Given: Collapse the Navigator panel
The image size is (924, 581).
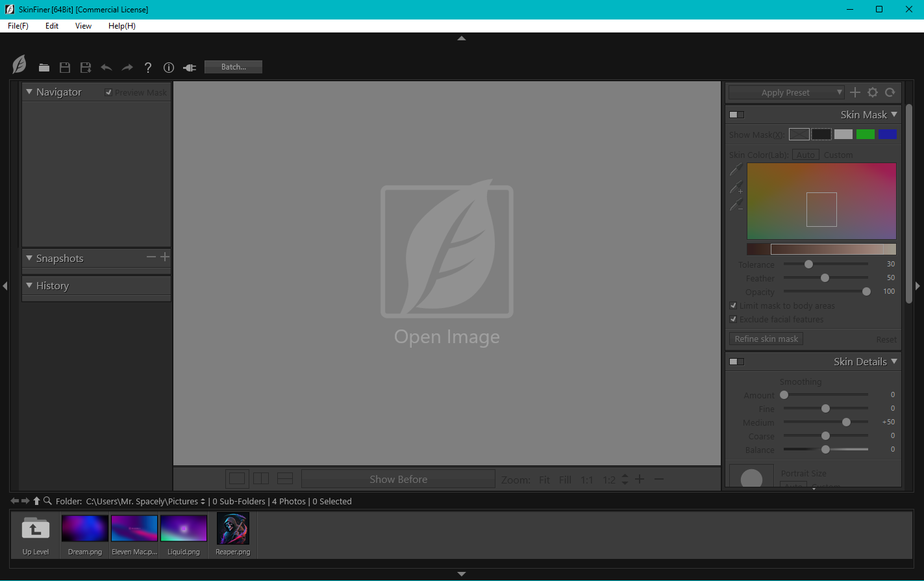Looking at the screenshot, I should pos(29,92).
